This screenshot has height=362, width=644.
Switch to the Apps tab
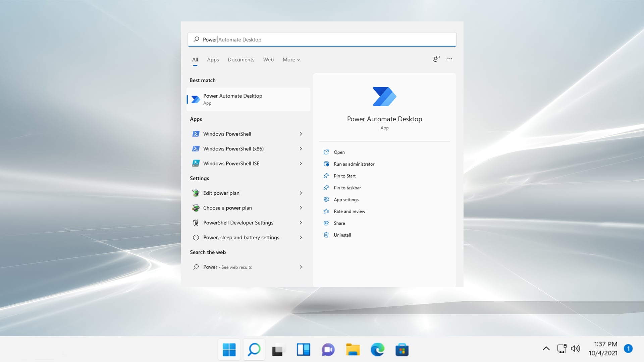pyautogui.click(x=213, y=60)
